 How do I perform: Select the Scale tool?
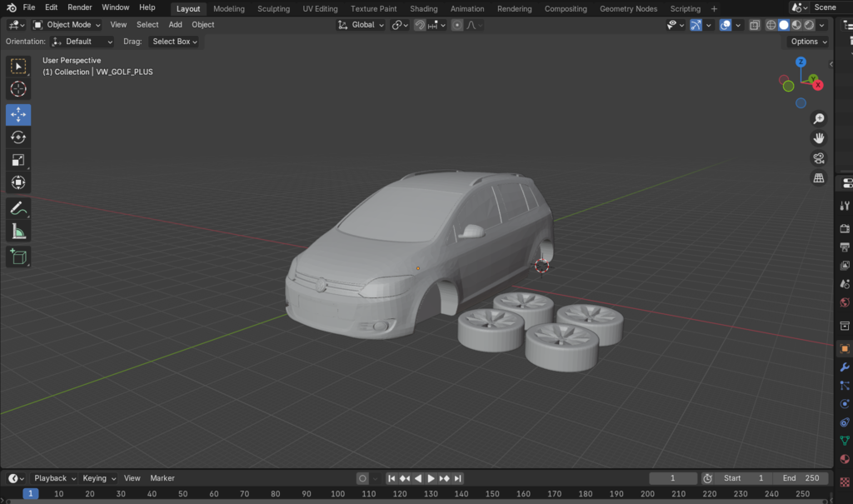tap(18, 160)
